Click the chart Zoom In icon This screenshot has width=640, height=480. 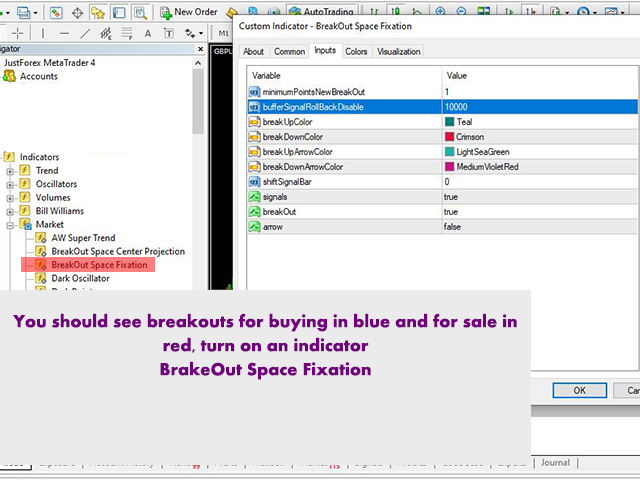(x=440, y=11)
